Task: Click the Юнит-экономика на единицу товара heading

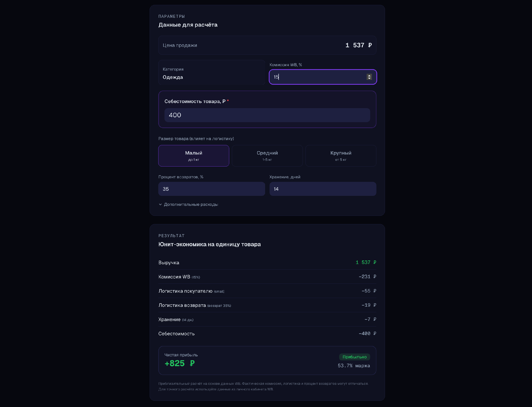Action: [210, 244]
